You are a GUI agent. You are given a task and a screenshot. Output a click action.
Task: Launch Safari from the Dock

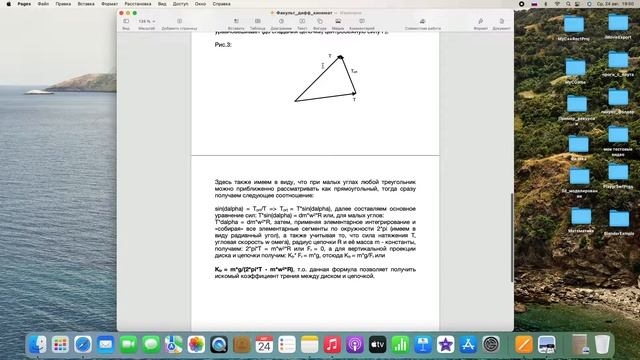coord(83,344)
